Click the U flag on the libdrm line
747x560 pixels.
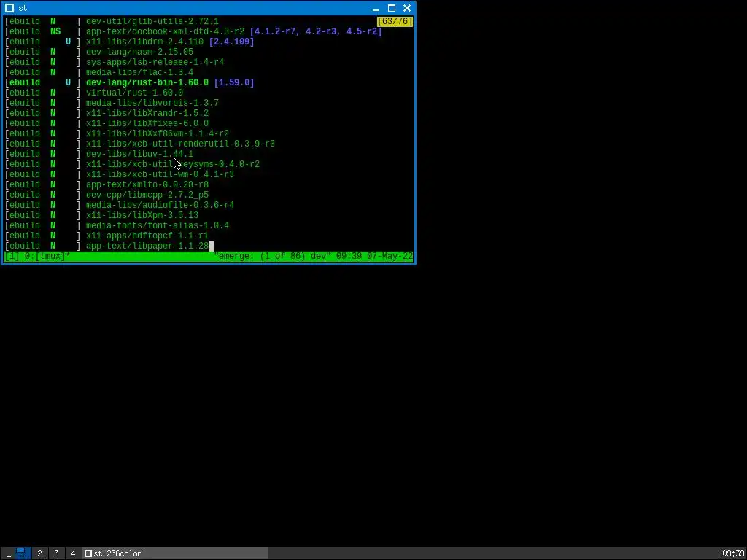68,42
